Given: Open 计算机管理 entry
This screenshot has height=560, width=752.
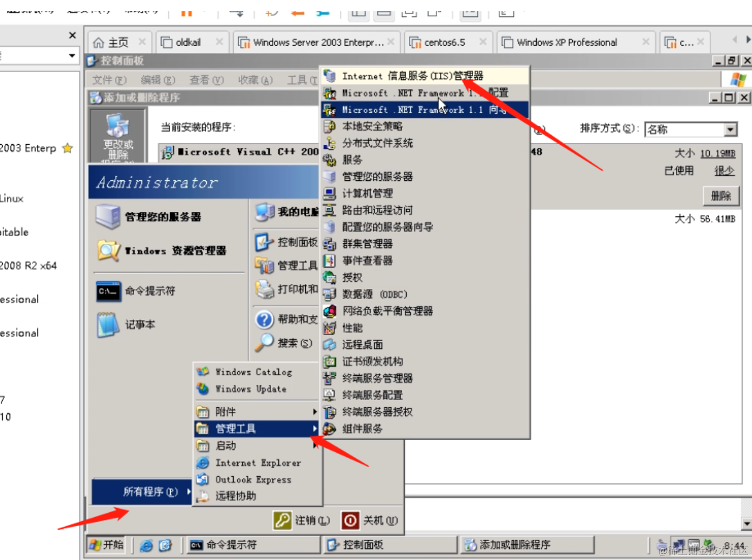Looking at the screenshot, I should click(425, 193).
